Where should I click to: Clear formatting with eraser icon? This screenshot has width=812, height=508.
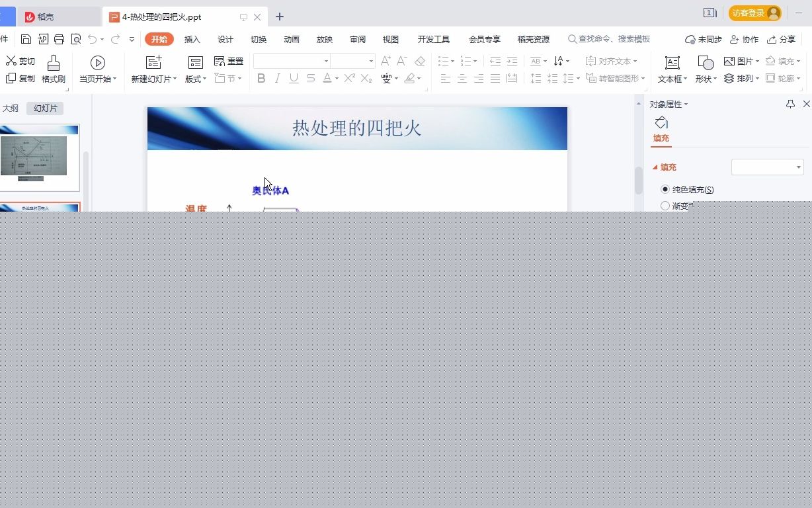pyautogui.click(x=420, y=61)
